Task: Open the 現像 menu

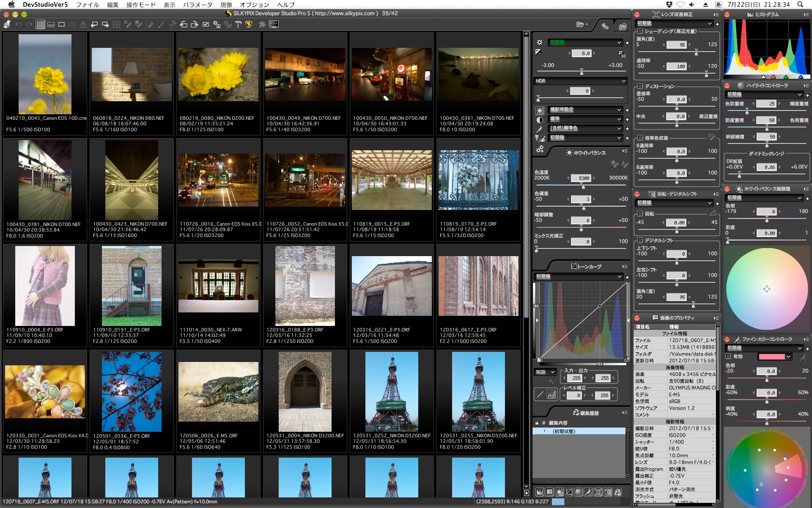Action: click(x=226, y=5)
